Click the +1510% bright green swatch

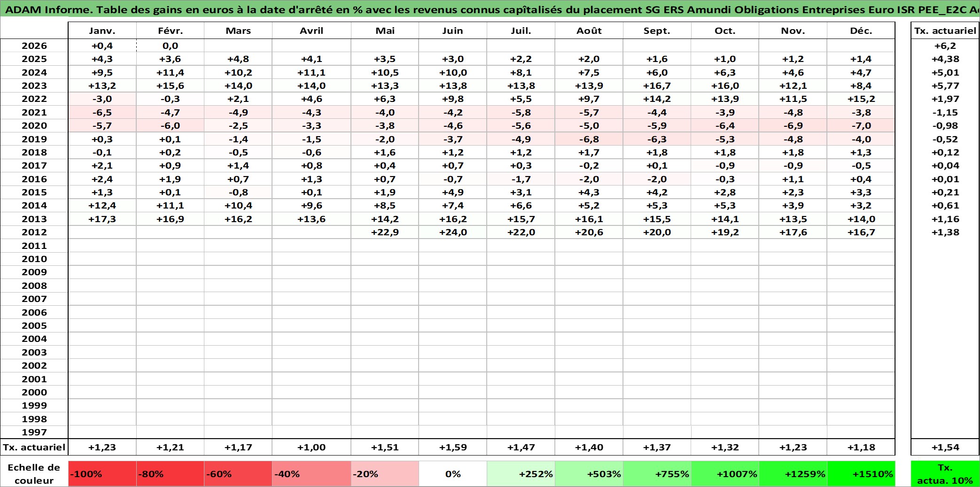861,474
